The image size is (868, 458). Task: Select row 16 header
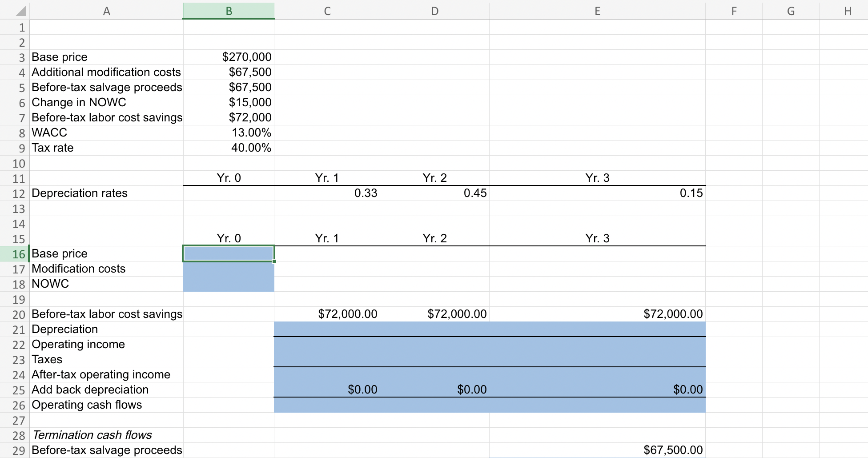[15, 254]
